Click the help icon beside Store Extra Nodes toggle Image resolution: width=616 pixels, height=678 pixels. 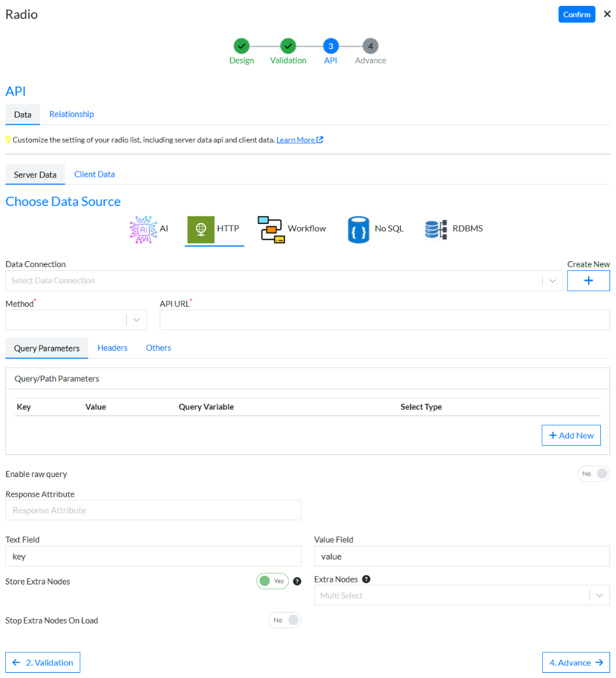click(x=298, y=581)
